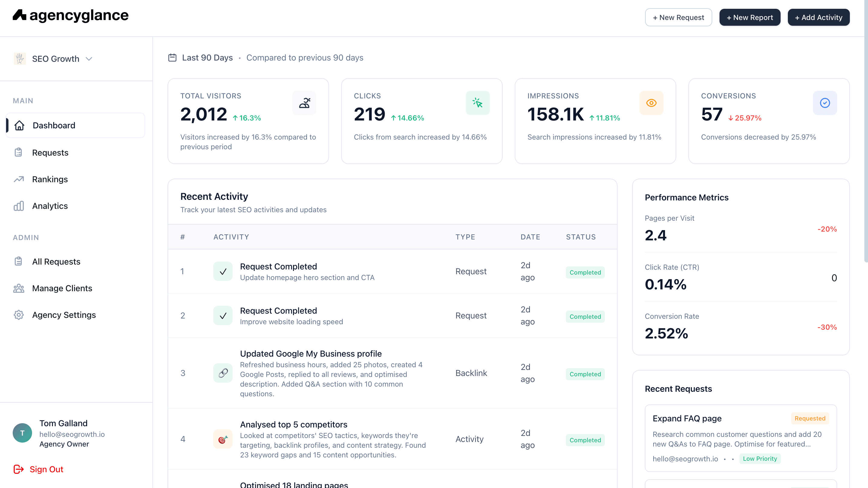This screenshot has width=868, height=488.
Task: Click the DATE column header
Action: (530, 237)
